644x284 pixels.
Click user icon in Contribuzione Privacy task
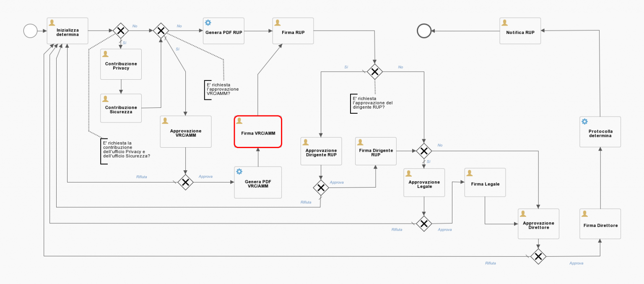click(x=106, y=54)
